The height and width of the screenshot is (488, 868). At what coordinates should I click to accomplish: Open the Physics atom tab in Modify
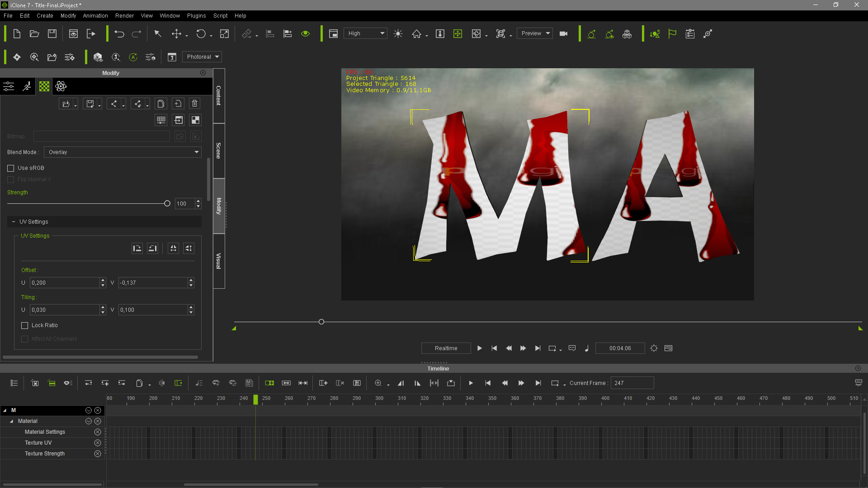coord(61,86)
